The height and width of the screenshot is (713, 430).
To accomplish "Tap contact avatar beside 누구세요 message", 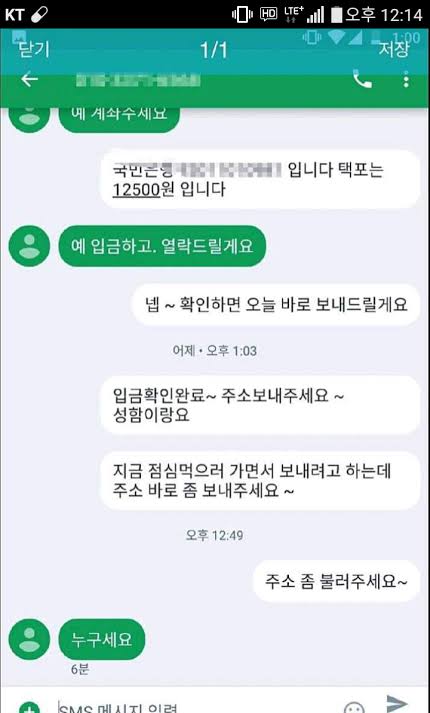I will point(30,639).
